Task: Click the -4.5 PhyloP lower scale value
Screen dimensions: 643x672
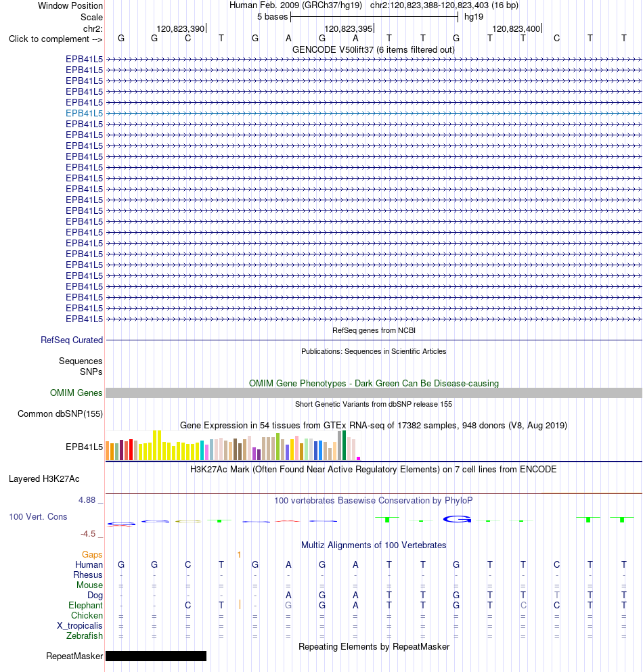Action: 88,533
